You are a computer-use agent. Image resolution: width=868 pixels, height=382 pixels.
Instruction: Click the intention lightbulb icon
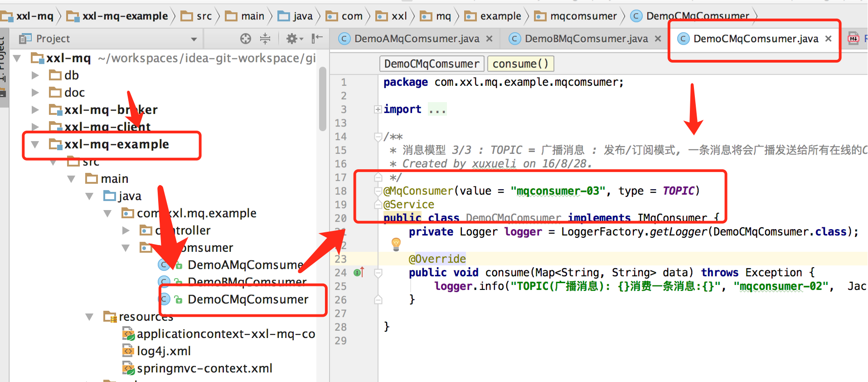coord(396,244)
